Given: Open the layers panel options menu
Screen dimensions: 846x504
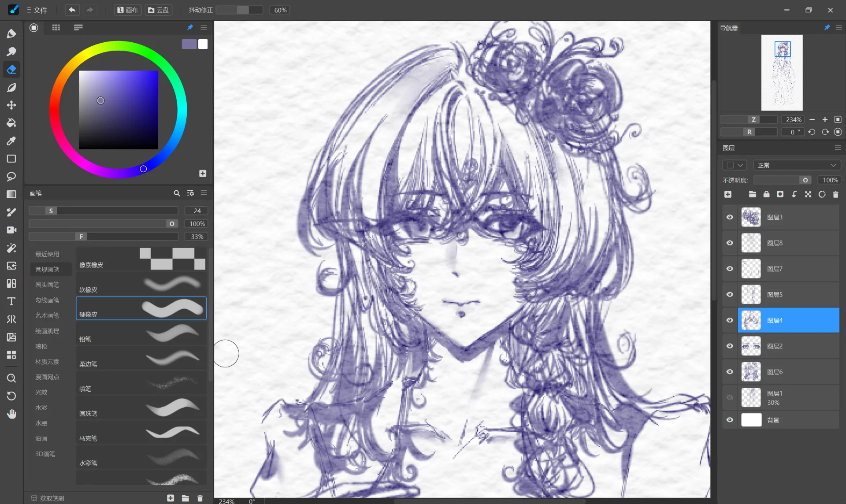Looking at the screenshot, I should coord(838,148).
